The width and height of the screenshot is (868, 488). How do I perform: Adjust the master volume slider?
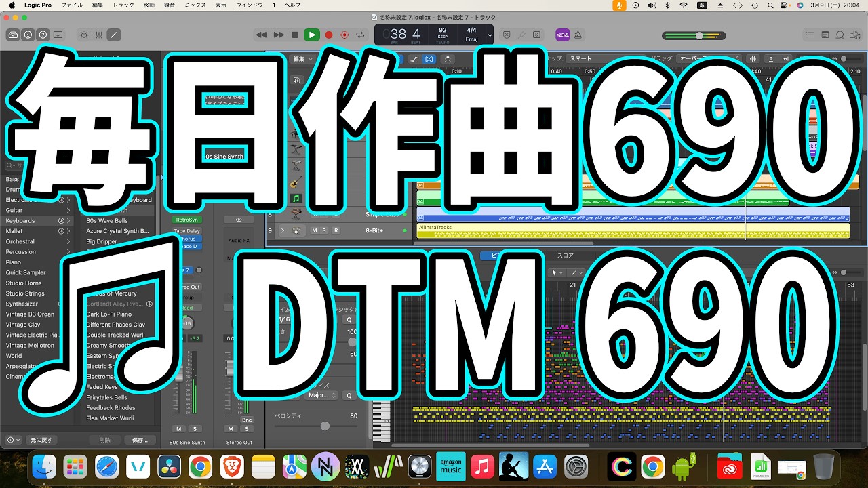(698, 35)
